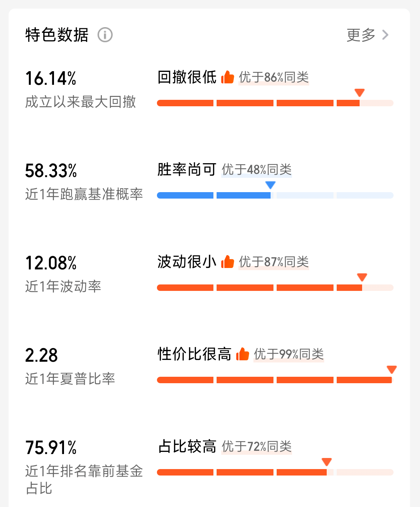
Task: Open the info icon beside 特色数据
Action: (105, 35)
